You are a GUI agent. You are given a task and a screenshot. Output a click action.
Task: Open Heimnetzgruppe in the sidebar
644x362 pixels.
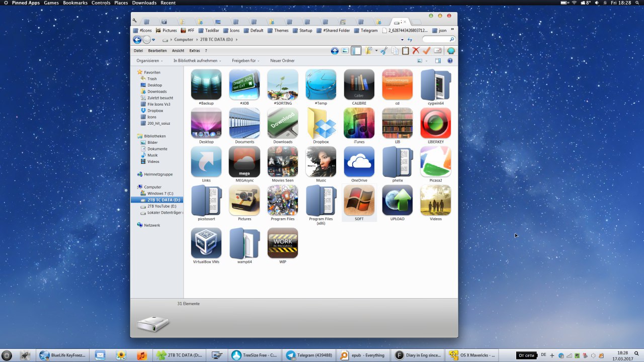click(155, 174)
